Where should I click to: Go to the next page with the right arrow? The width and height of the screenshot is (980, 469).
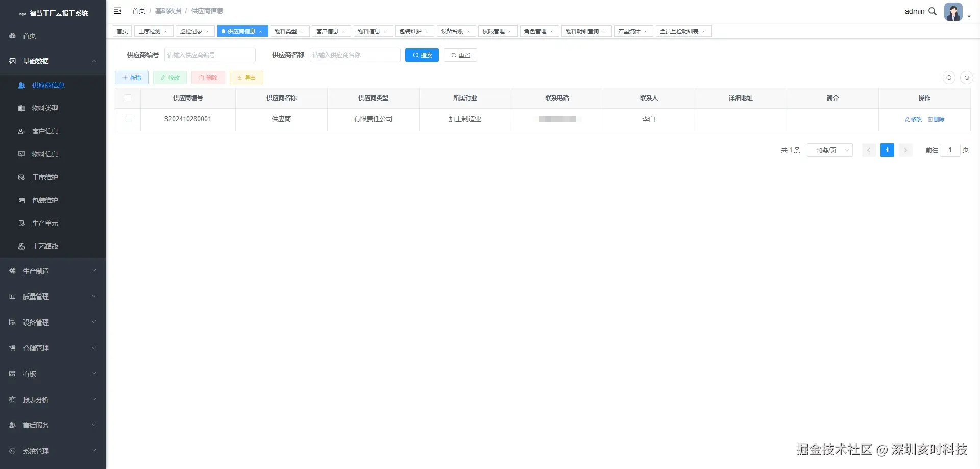pos(905,150)
